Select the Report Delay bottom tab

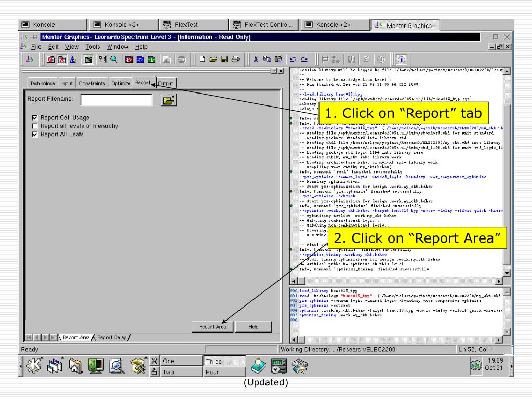(111, 338)
